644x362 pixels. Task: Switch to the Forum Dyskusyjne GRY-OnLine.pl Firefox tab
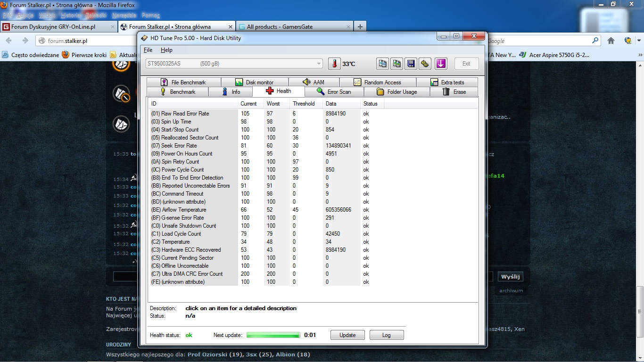[x=58, y=27]
